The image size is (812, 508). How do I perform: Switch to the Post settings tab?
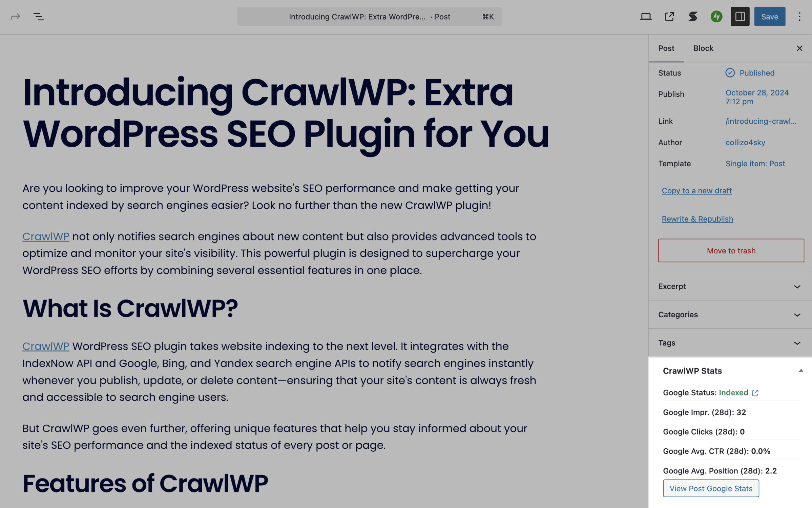click(666, 48)
